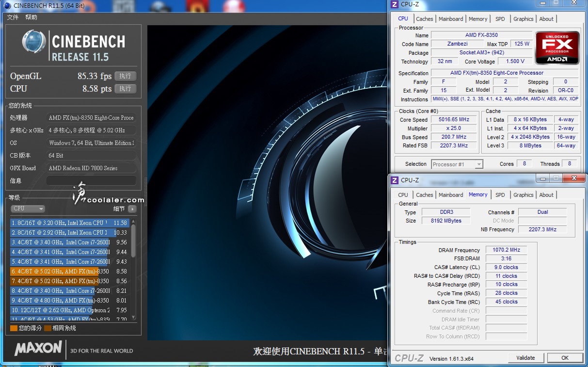The height and width of the screenshot is (367, 588).
Task: Click the CPU result 8.58 pts
Action: point(97,89)
